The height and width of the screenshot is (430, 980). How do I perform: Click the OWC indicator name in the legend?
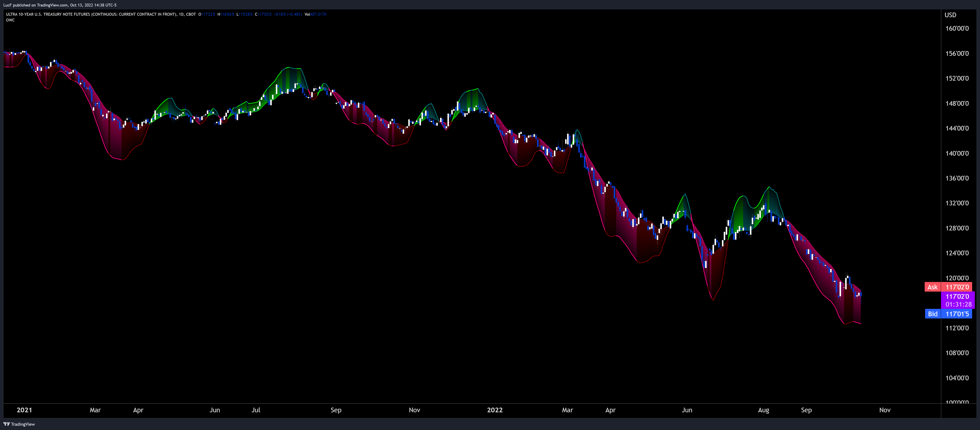point(10,20)
